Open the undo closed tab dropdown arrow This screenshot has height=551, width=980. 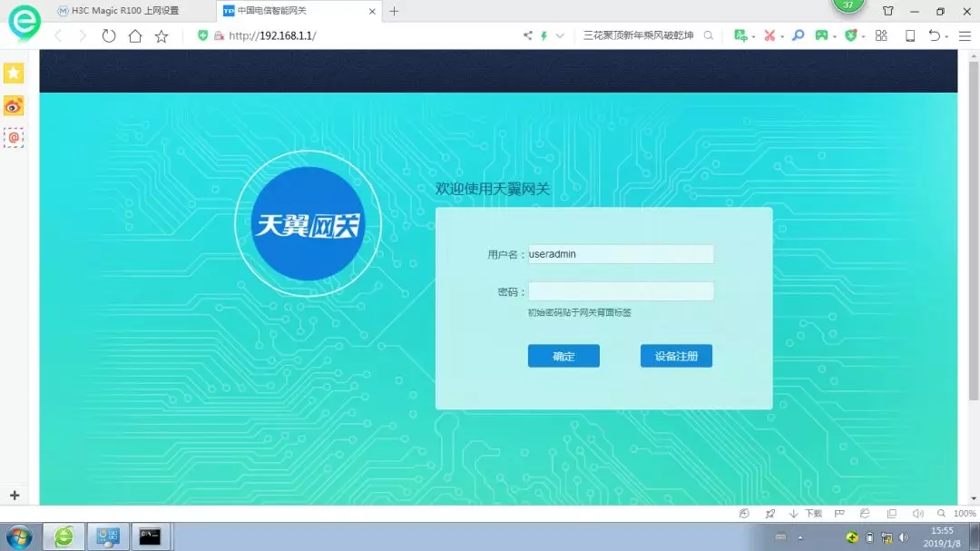(x=946, y=37)
